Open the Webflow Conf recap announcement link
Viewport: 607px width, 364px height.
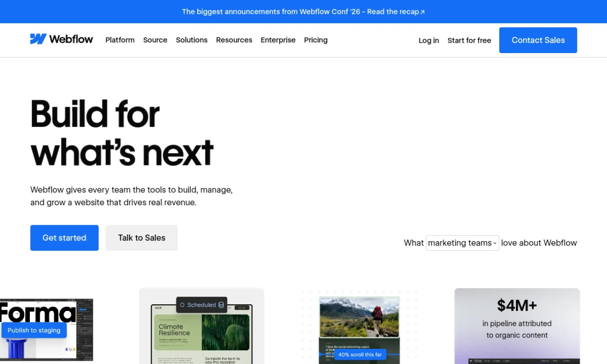tap(303, 11)
